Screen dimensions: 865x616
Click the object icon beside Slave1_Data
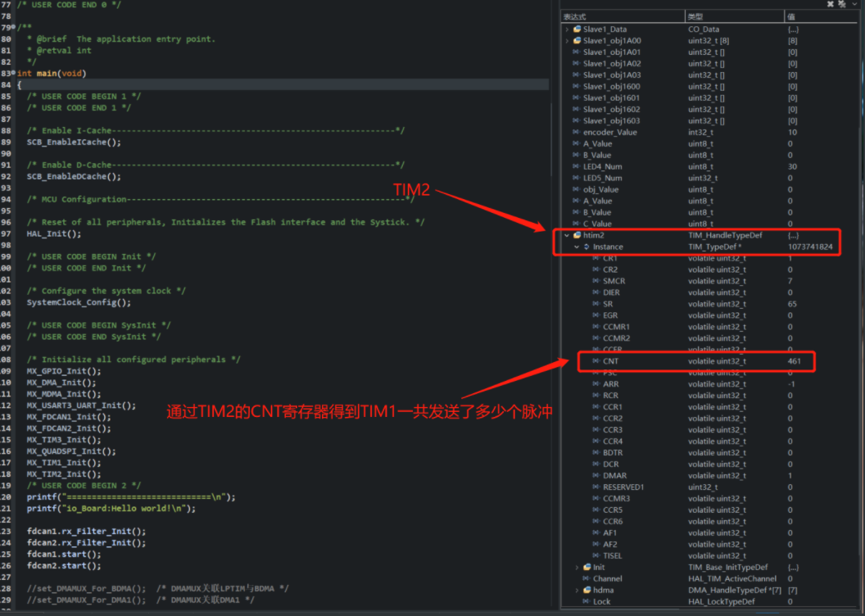tap(576, 29)
